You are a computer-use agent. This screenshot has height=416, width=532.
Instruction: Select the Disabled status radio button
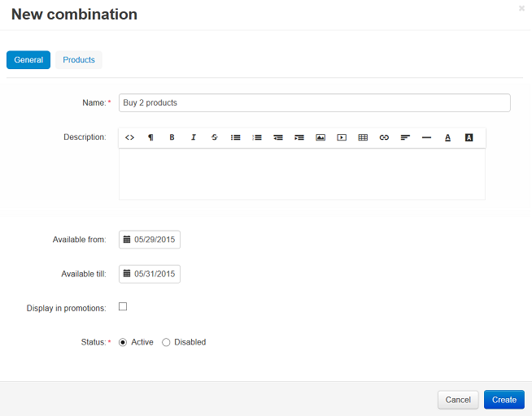[166, 343]
